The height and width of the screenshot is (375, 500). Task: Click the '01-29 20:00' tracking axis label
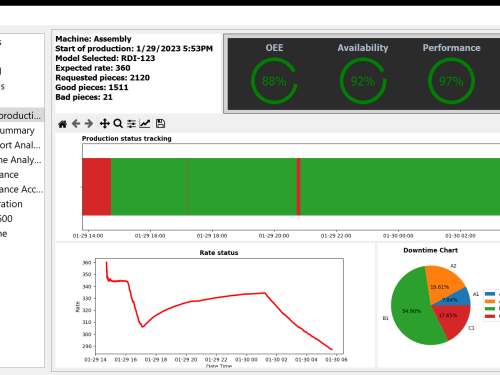point(274,236)
